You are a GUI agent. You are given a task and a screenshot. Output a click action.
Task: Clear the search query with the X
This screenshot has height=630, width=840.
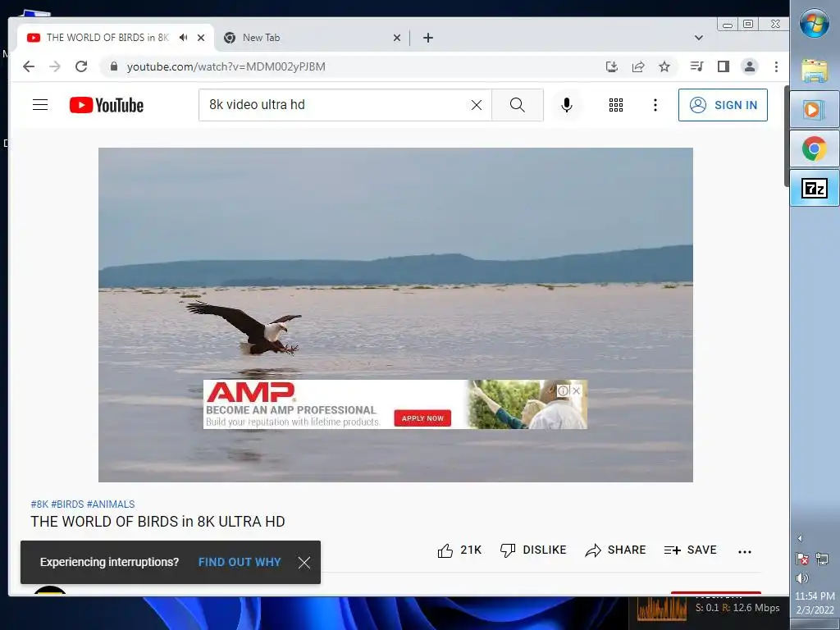point(477,105)
